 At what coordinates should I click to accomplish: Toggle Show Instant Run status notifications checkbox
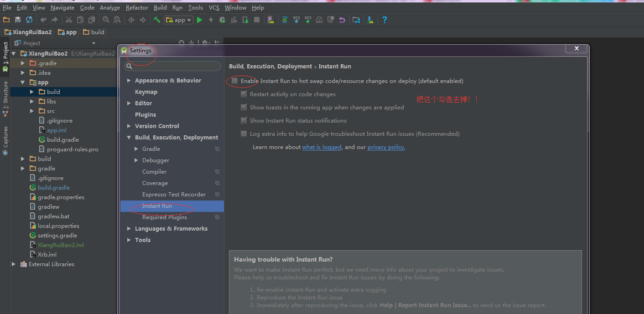(x=244, y=120)
